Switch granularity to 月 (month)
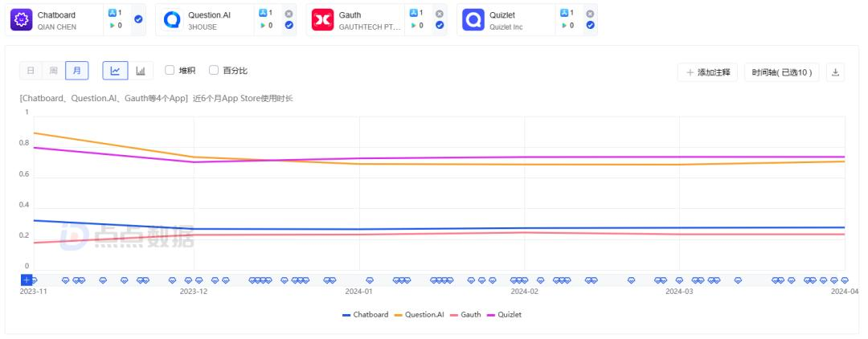The width and height of the screenshot is (868, 339). pos(77,71)
